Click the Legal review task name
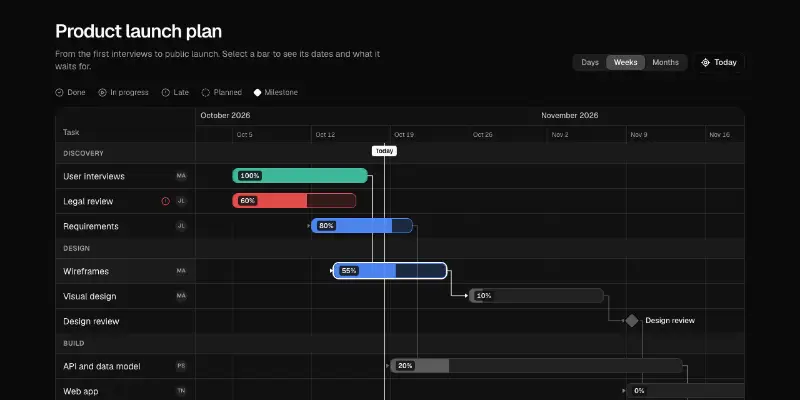This screenshot has width=800, height=400. [88, 201]
